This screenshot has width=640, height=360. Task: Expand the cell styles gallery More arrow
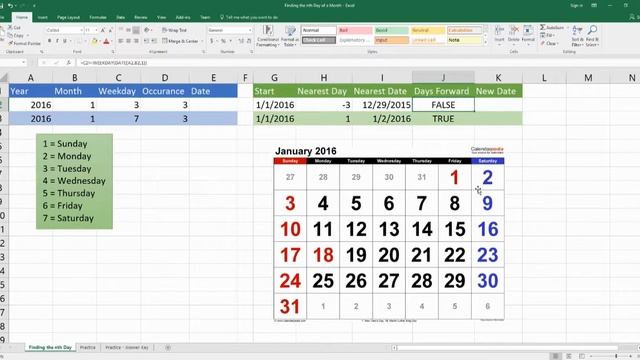[485, 42]
